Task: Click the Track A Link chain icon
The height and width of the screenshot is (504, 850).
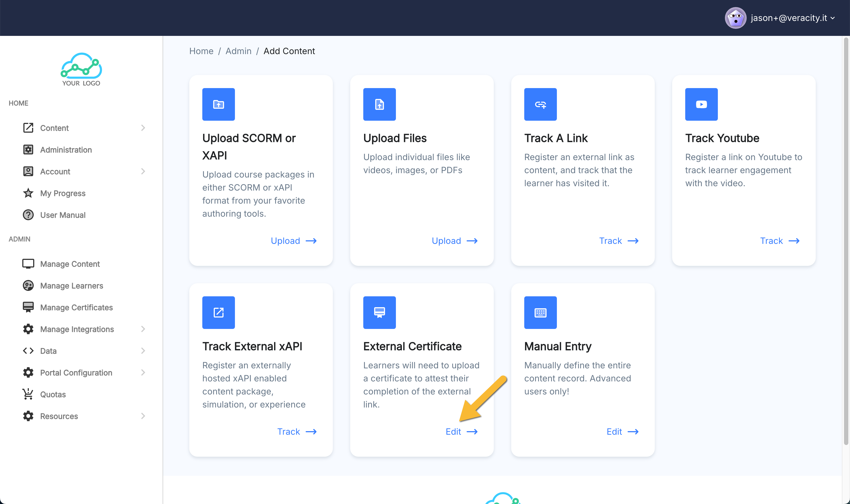Action: click(x=540, y=104)
